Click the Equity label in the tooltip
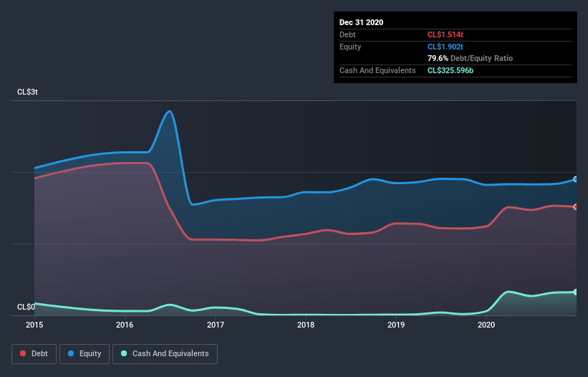The image size is (588, 377). (x=350, y=47)
